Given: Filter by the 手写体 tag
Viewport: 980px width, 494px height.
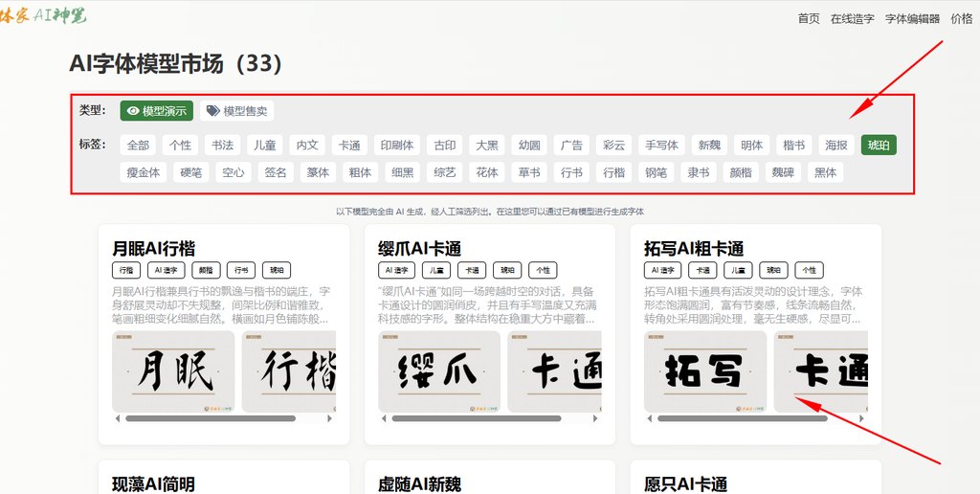Looking at the screenshot, I should point(662,146).
